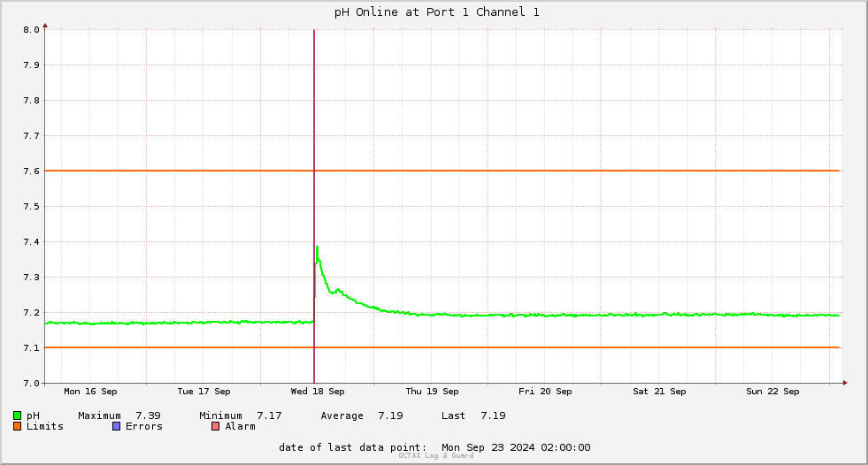The width and height of the screenshot is (868, 465).
Task: Click the 7.1 y-axis label
Action: coord(31,347)
